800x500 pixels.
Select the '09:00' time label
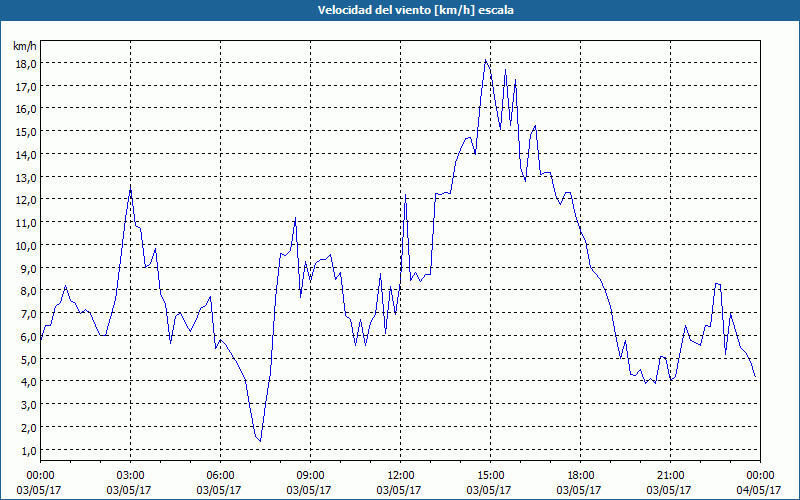click(310, 476)
